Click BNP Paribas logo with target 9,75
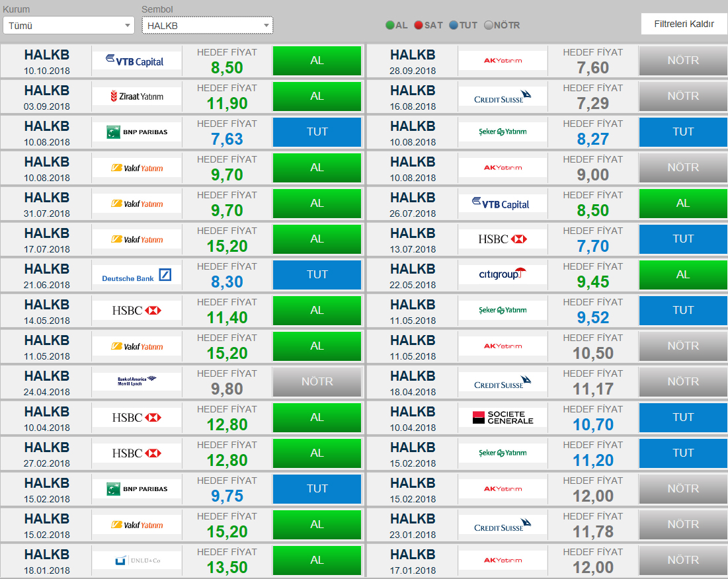Viewport: 728px width, 579px height. pyautogui.click(x=136, y=489)
